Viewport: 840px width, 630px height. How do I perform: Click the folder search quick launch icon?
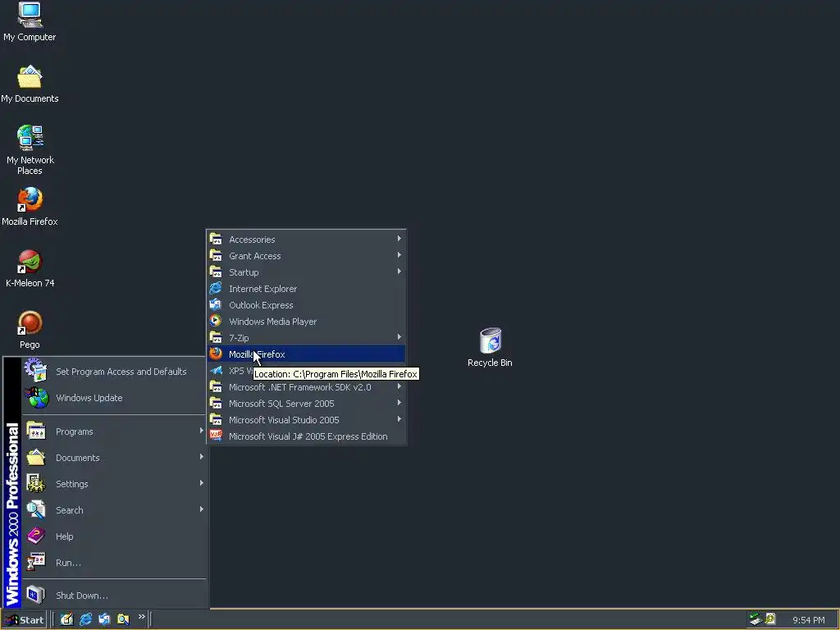coord(123,619)
